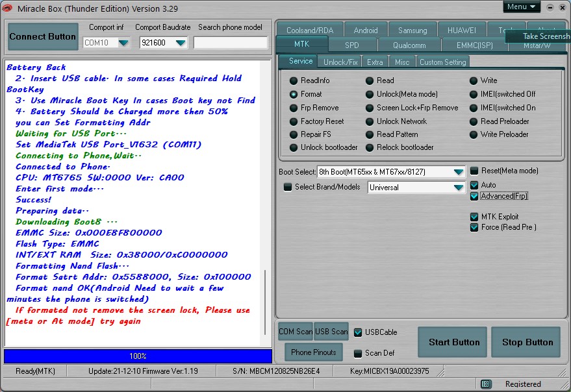Enable the Select Brand/Models checkbox
The image size is (571, 392).
point(288,187)
